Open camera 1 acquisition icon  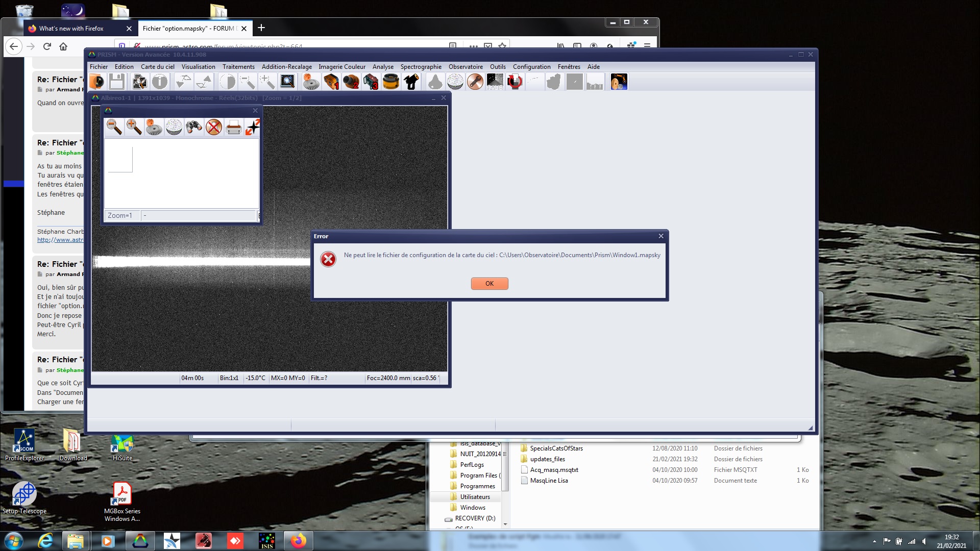[x=331, y=82]
